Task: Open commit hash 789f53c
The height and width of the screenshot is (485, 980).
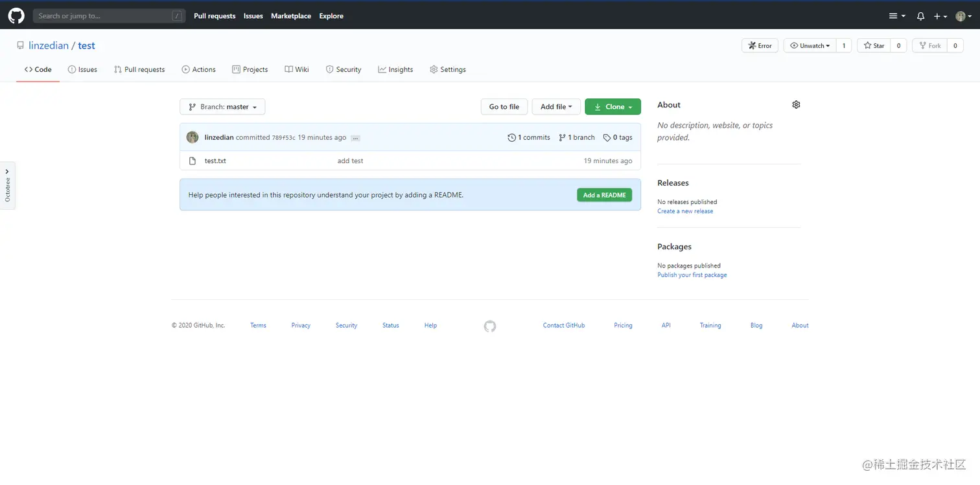Action: pyautogui.click(x=284, y=138)
